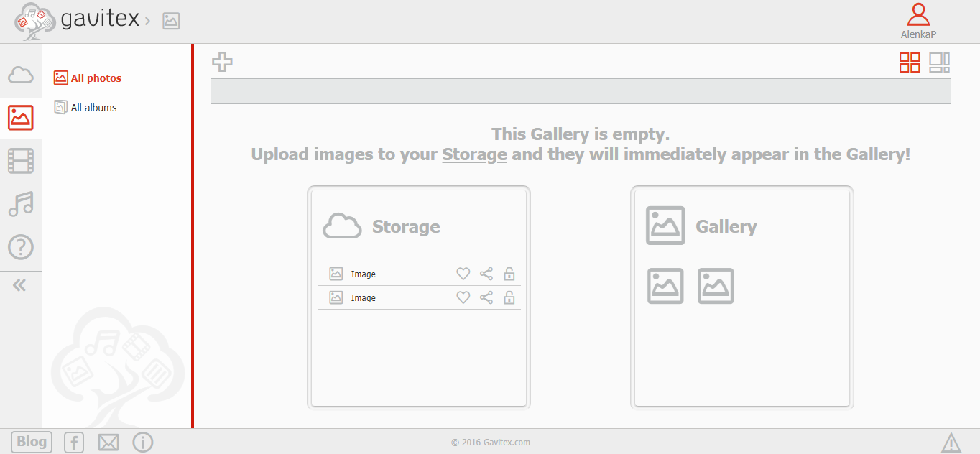The image size is (980, 454).
Task: Select All photos in the side panel
Action: [x=96, y=78]
